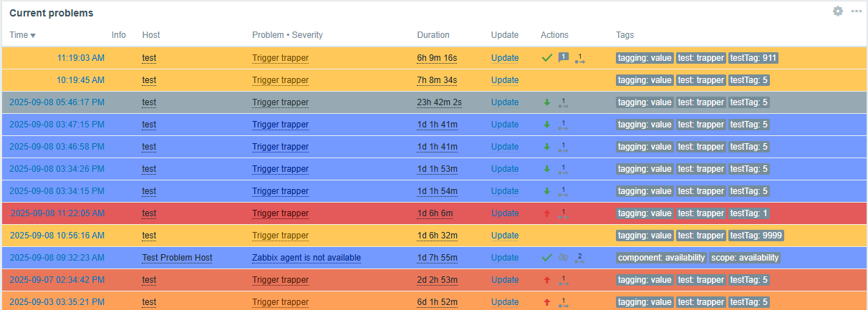Open the message icon in the 11:19:03 AM row
The height and width of the screenshot is (310, 868).
[564, 58]
